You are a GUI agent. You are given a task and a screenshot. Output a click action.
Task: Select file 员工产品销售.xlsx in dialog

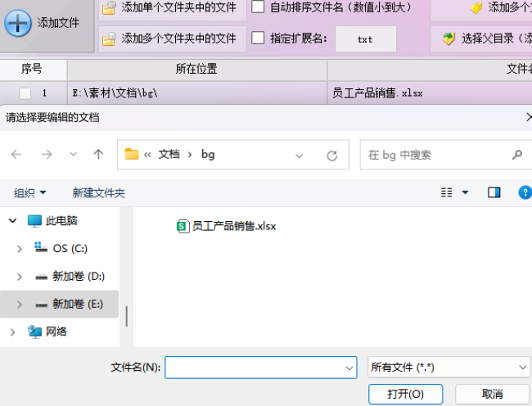click(226, 226)
